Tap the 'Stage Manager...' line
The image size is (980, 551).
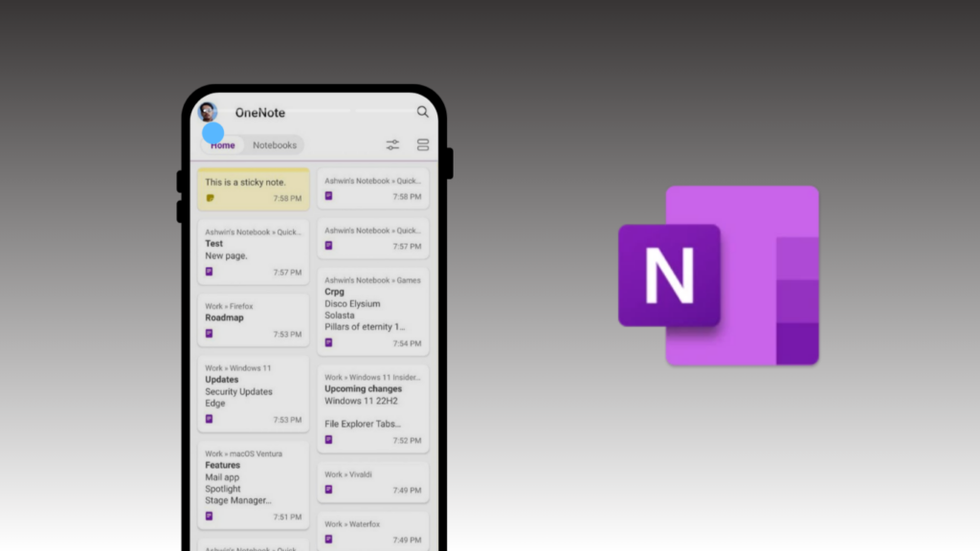point(238,500)
